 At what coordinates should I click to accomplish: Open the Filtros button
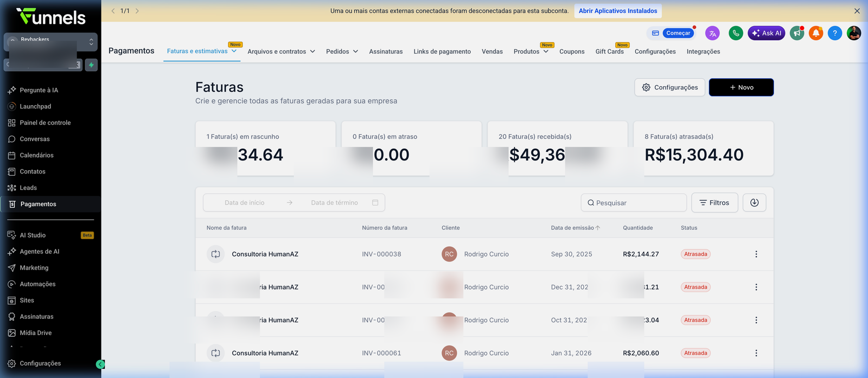pyautogui.click(x=714, y=203)
